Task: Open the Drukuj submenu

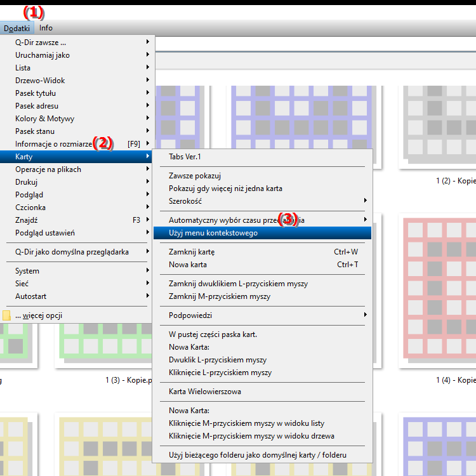Action: click(x=77, y=182)
